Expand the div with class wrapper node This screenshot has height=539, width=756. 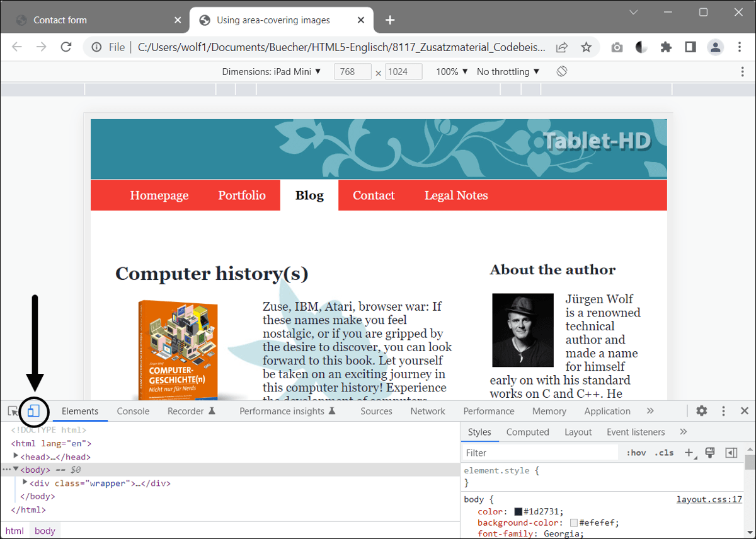(26, 483)
